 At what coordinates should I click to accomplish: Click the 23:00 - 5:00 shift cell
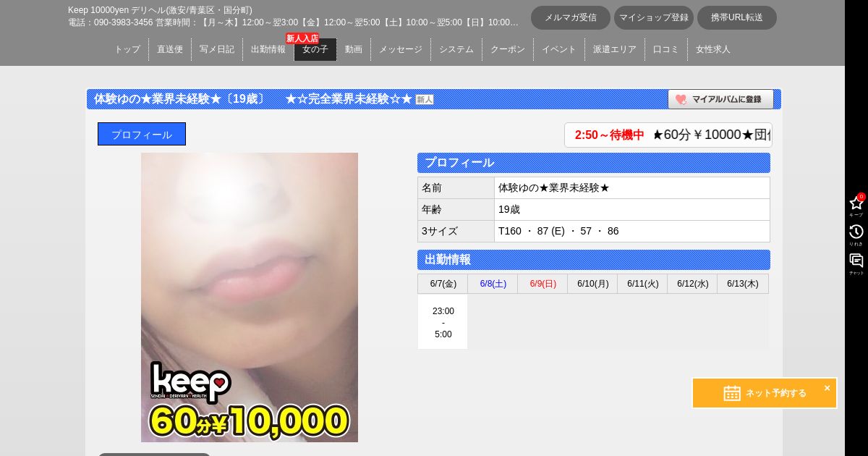443,322
